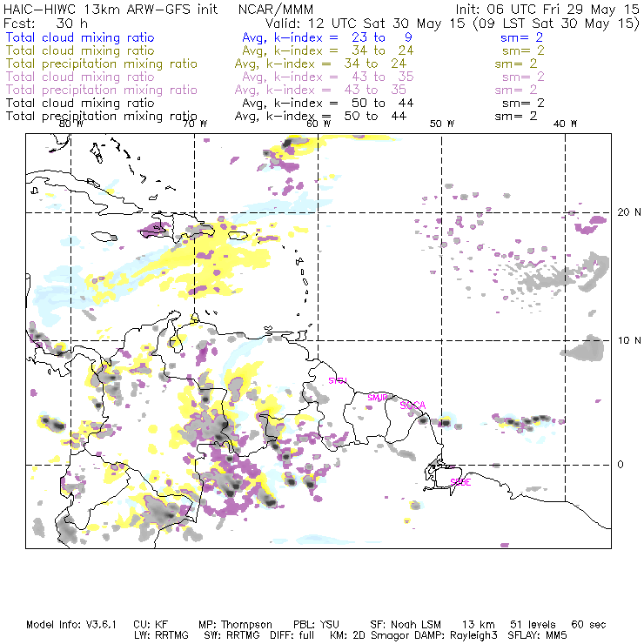Image resolution: width=644 pixels, height=644 pixels.
Task: Click the olive "Total precipitation mixing ratio" legend label
Action: [x=102, y=64]
